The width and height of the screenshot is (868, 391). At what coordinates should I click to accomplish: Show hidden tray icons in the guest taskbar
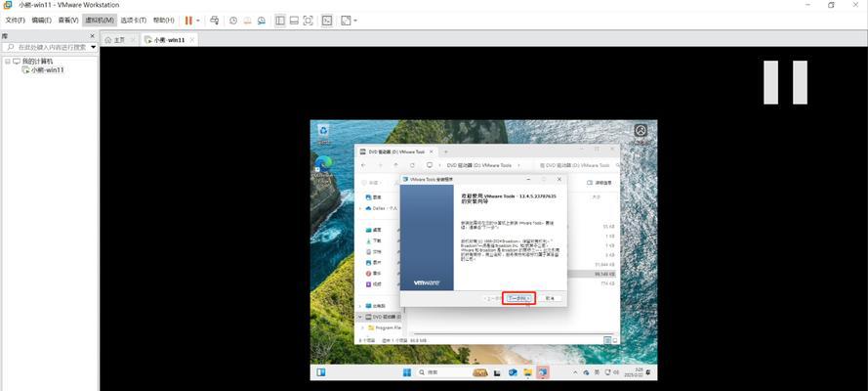coord(575,372)
